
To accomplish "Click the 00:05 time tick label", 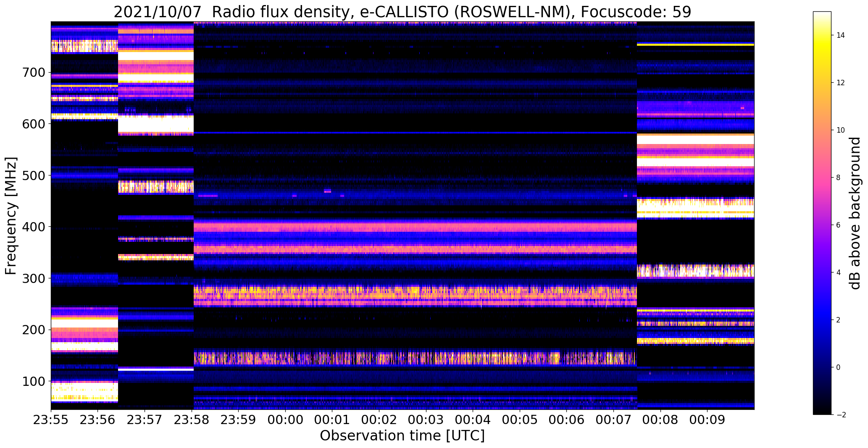I will click(520, 419).
